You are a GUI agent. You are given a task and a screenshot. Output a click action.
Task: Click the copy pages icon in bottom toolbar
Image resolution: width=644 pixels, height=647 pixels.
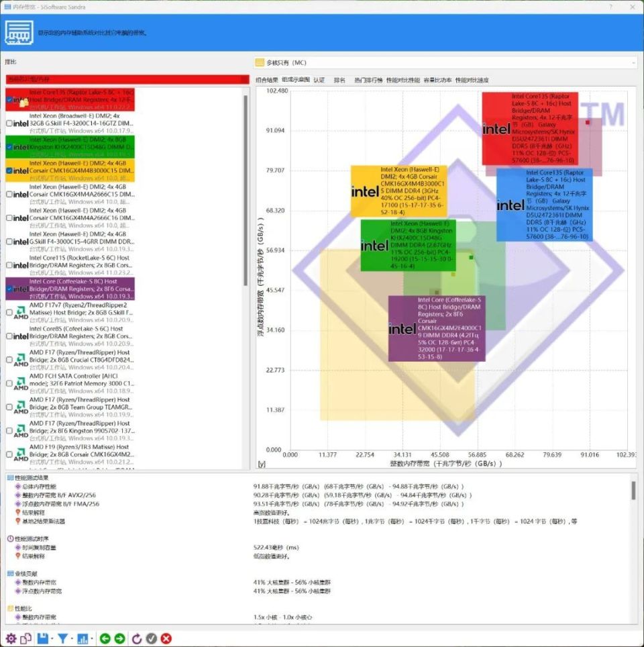[x=25, y=638]
